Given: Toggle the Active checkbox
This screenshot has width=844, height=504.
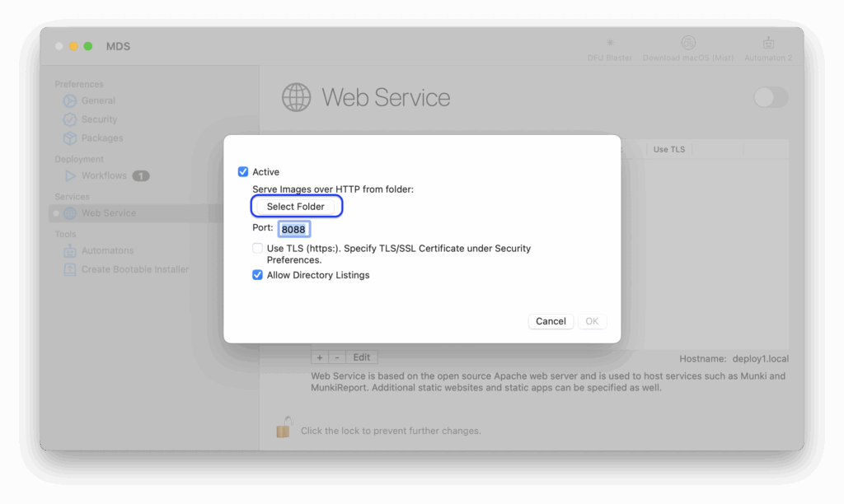Looking at the screenshot, I should [x=243, y=171].
